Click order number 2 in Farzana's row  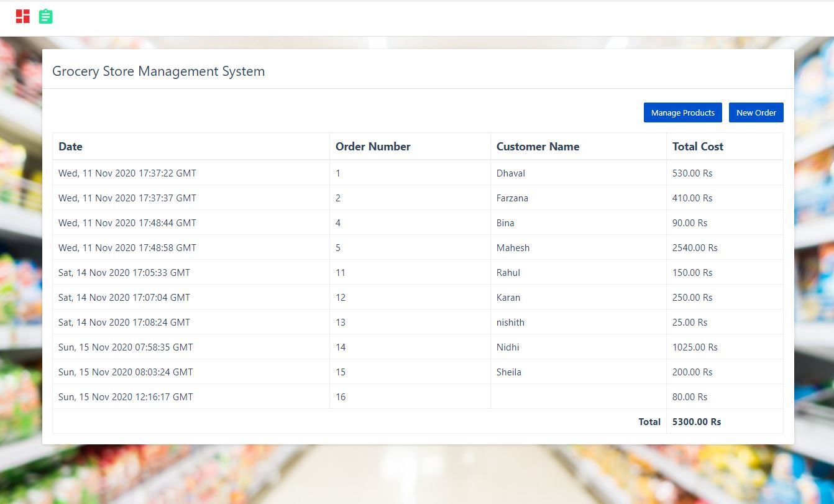(338, 198)
